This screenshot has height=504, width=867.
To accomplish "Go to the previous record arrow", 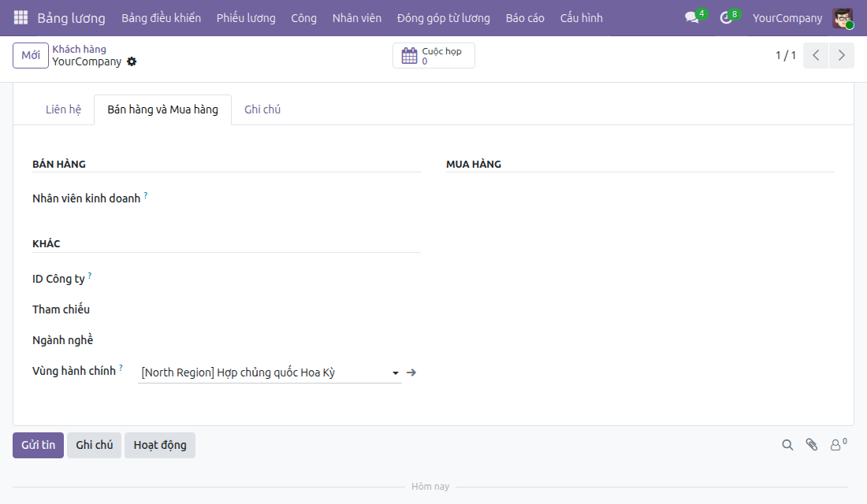I will [816, 55].
